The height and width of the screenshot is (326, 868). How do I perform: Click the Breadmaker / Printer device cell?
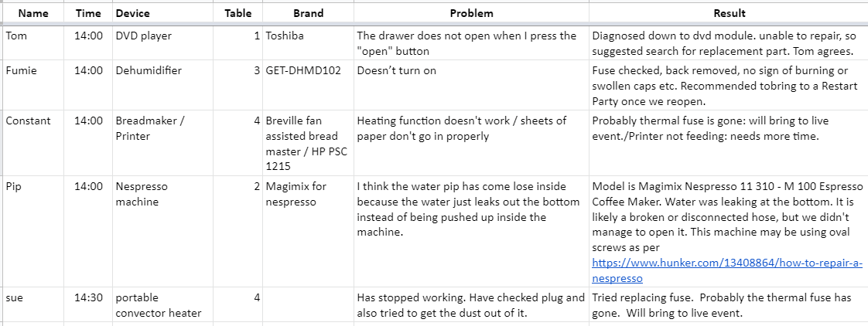click(162, 143)
